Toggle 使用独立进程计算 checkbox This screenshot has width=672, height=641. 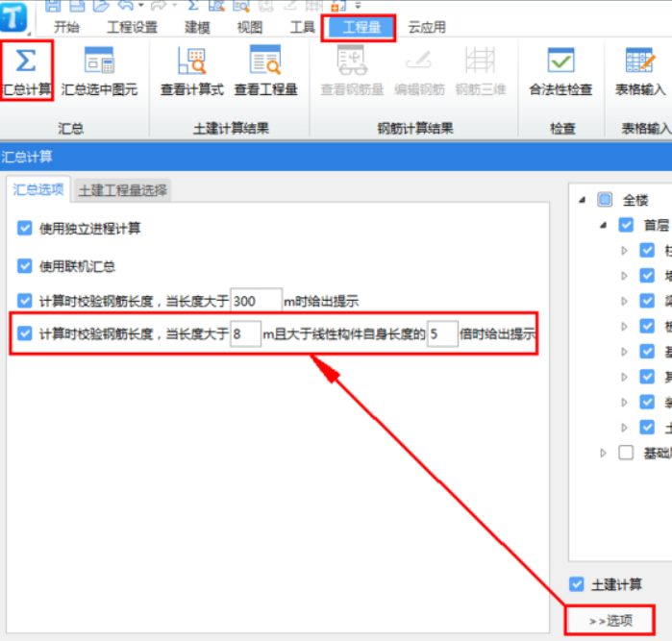[25, 230]
